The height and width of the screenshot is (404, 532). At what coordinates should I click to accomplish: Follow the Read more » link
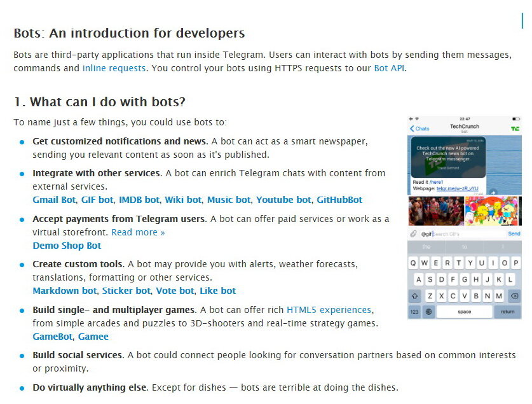click(x=138, y=232)
